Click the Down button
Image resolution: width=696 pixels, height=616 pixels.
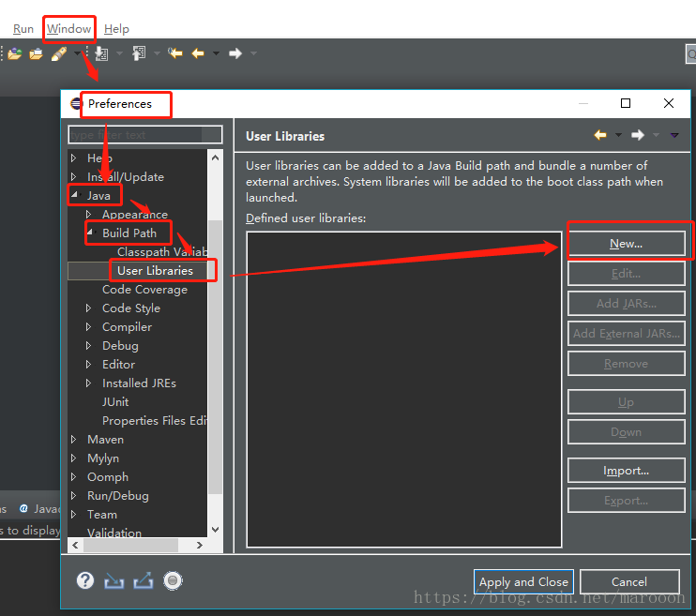(626, 432)
